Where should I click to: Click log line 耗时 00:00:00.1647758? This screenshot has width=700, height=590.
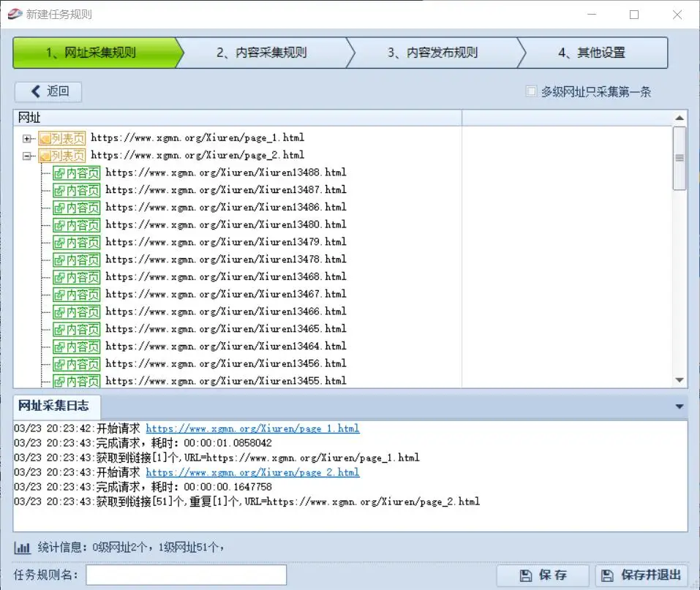coord(143,487)
